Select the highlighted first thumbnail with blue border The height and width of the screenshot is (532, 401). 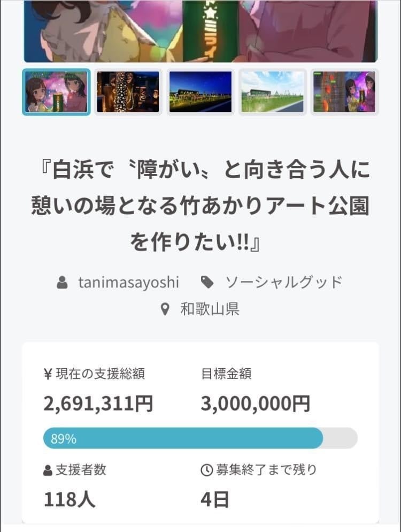click(x=57, y=92)
